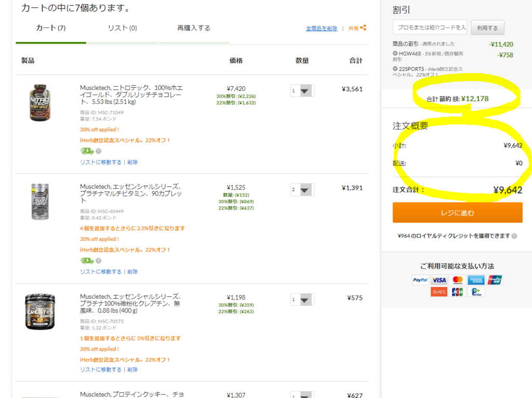Click Platinum multivitamin product thumbnail

[40, 202]
